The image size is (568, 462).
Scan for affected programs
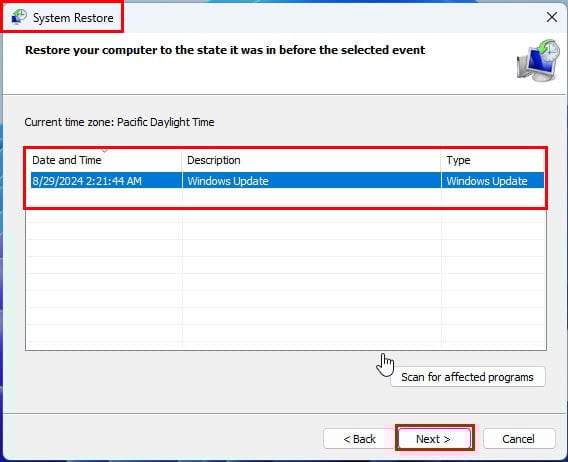[467, 377]
